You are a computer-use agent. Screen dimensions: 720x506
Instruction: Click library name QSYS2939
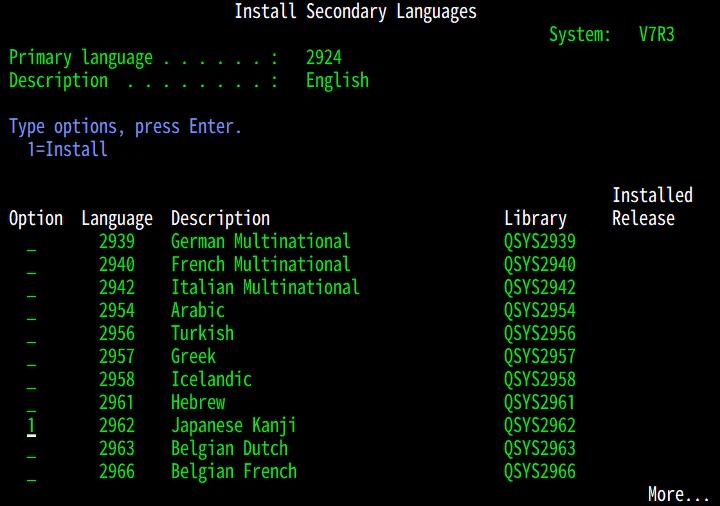click(x=540, y=242)
